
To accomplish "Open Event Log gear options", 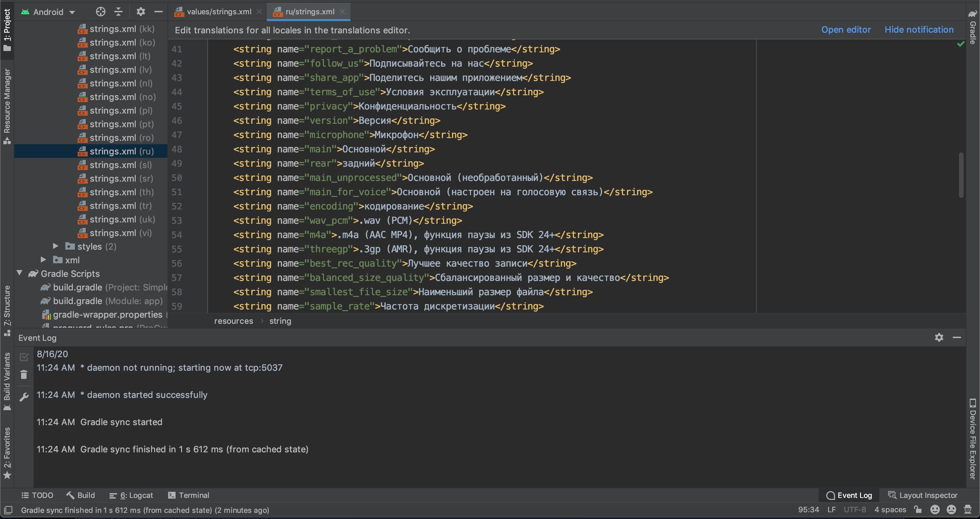I will coord(939,337).
